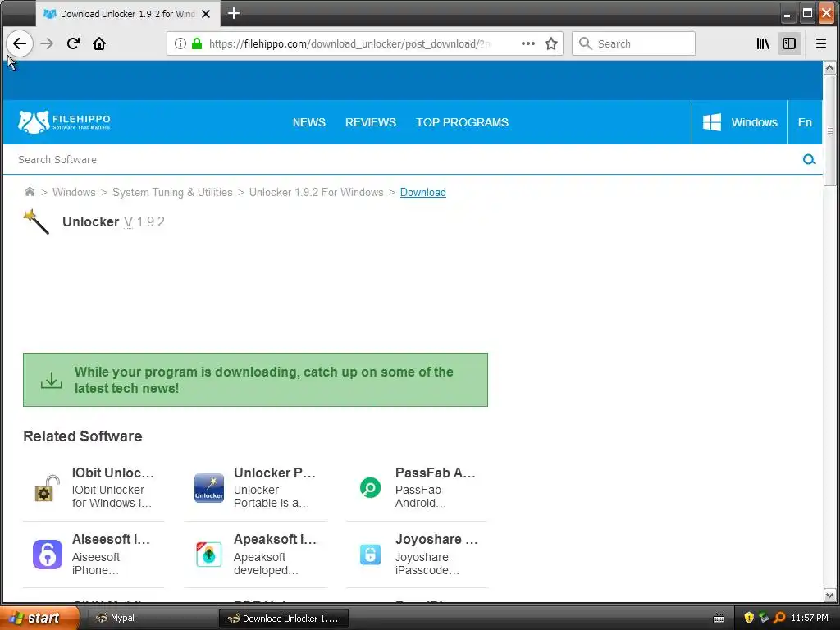Open the hamburger application menu
Image resolution: width=840 pixels, height=630 pixels.
pyautogui.click(x=820, y=43)
